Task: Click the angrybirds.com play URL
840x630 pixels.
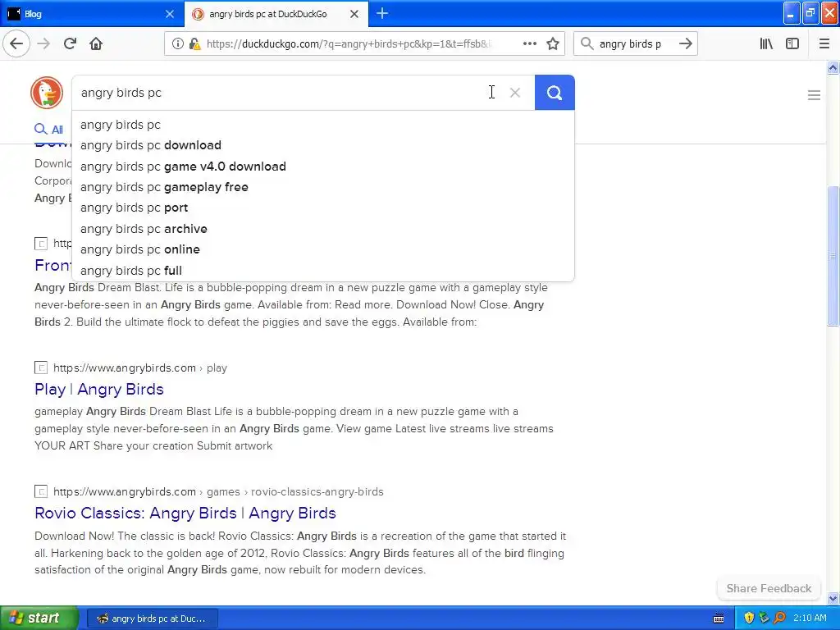Action: pyautogui.click(x=140, y=368)
